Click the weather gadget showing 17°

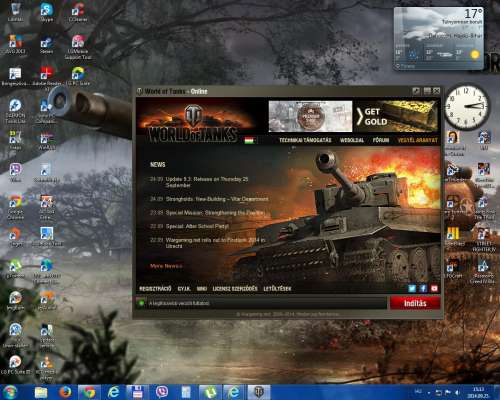[439, 39]
